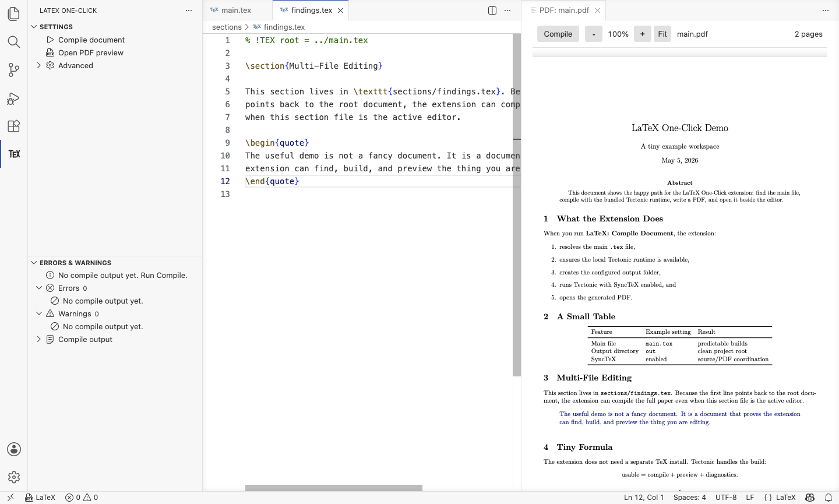This screenshot has width=839, height=504.
Task: Open the Search view icon
Action: [14, 42]
